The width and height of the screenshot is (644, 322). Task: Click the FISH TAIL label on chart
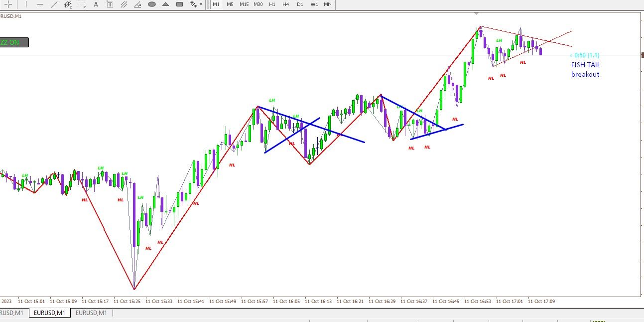pos(586,65)
